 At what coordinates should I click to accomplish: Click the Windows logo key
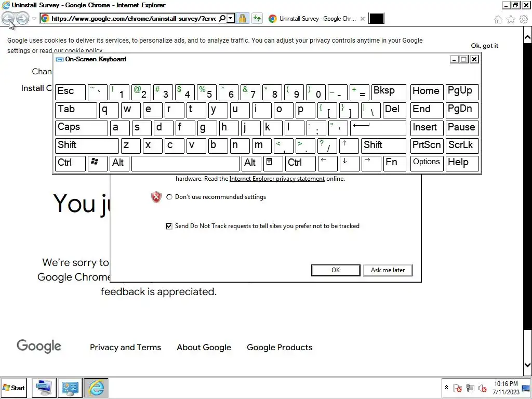tap(97, 163)
